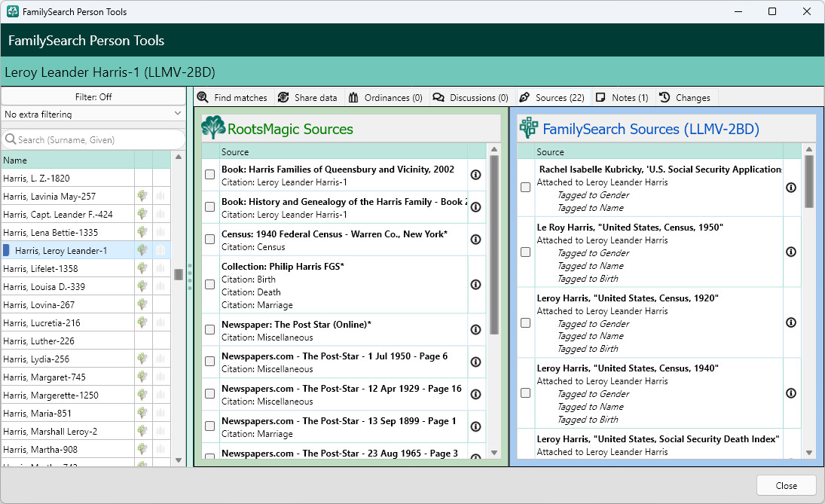Click the search magnifier icon in name search
This screenshot has height=504, width=825.
(x=11, y=139)
